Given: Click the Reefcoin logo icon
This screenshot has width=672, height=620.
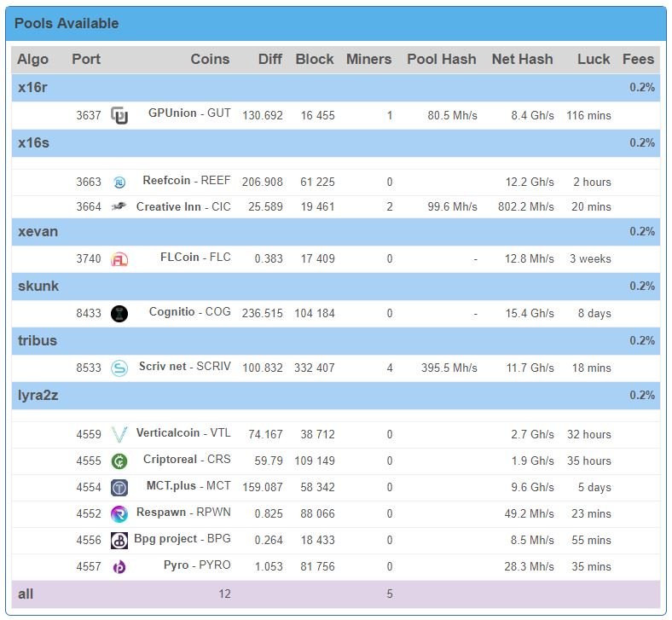Looking at the screenshot, I should point(119,183).
